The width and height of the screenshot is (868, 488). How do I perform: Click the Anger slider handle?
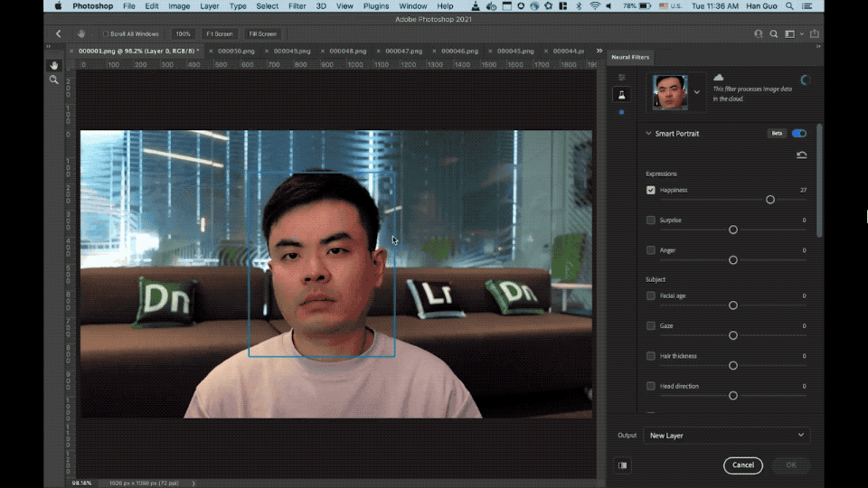(733, 260)
